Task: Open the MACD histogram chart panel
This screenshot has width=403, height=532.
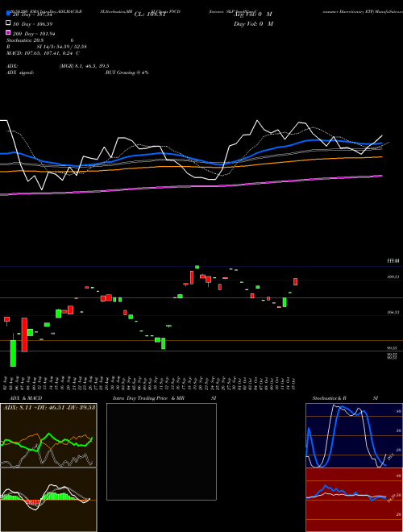Action: click(x=48, y=500)
